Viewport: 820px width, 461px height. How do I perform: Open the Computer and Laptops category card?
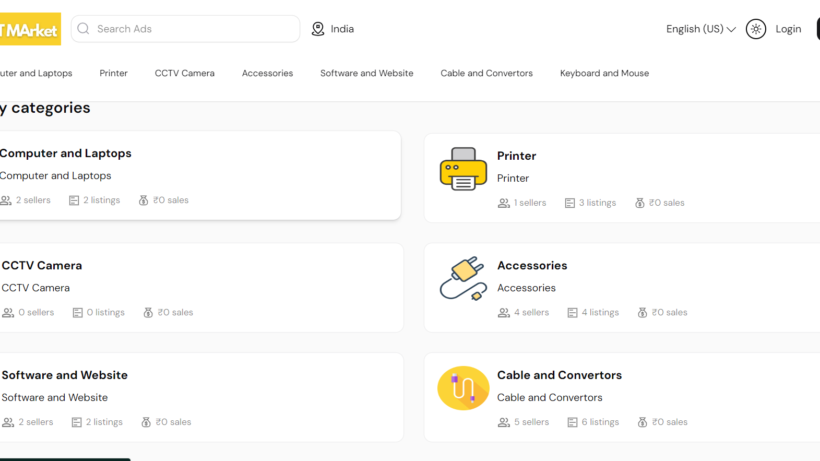pyautogui.click(x=200, y=176)
